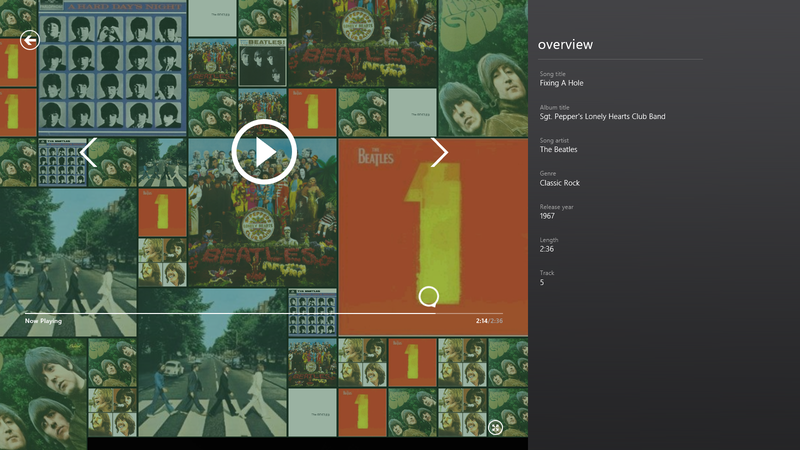The height and width of the screenshot is (450, 800).
Task: Click the "Now Playing" label
Action: (x=43, y=321)
